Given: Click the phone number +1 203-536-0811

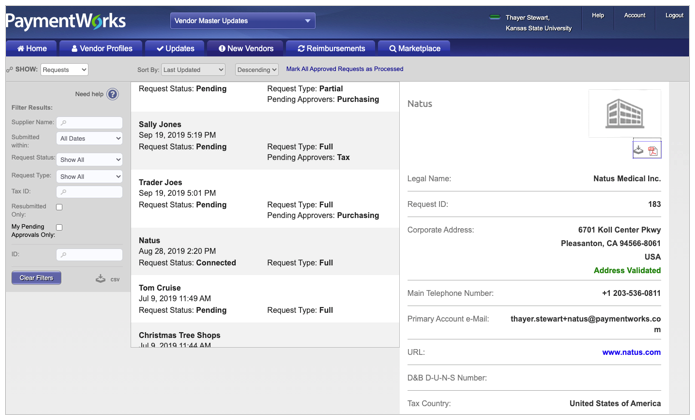Looking at the screenshot, I should (x=631, y=293).
